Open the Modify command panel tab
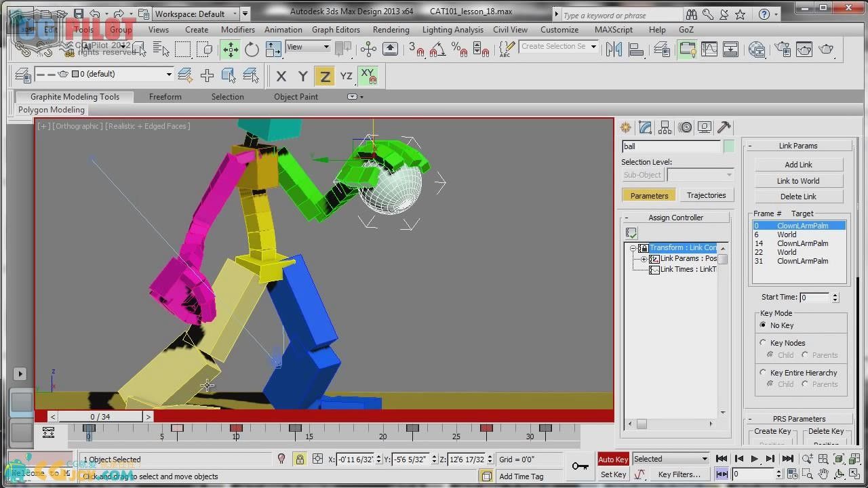868x488 pixels. tap(645, 127)
